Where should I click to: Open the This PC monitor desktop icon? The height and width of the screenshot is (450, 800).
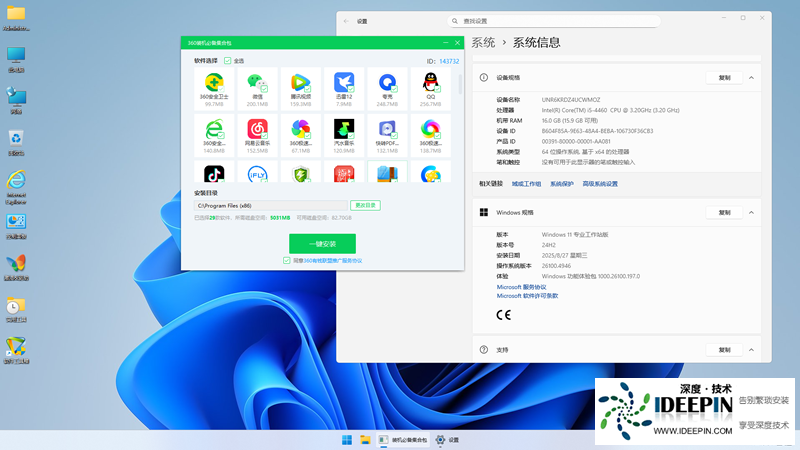[16, 59]
